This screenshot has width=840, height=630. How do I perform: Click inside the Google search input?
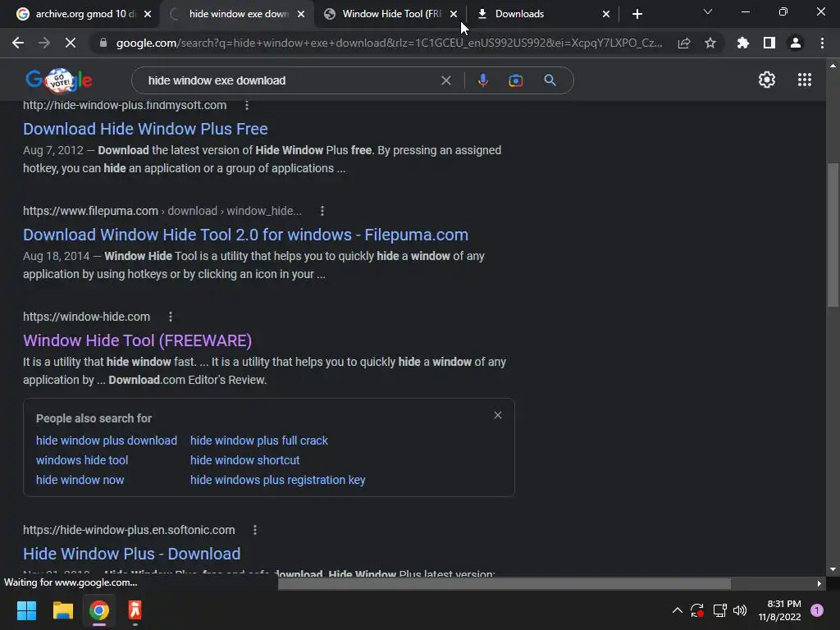point(290,80)
